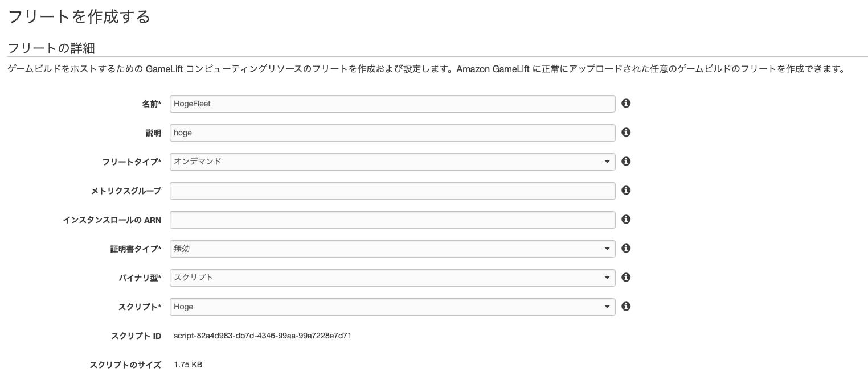Image resolution: width=868 pixels, height=376 pixels.
Task: Open the info tooltip for フリートタイプ
Action: [x=625, y=161]
